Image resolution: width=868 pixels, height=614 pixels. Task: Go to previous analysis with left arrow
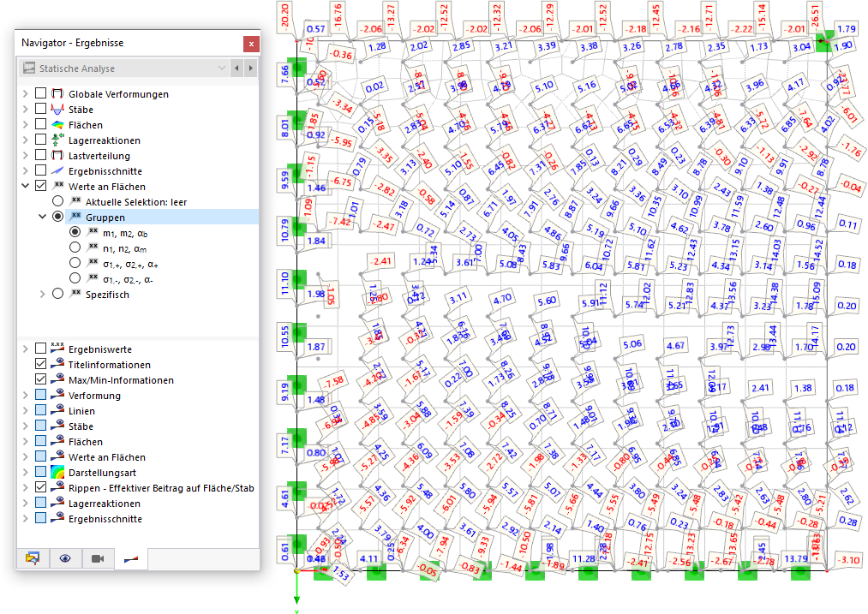pyautogui.click(x=237, y=68)
